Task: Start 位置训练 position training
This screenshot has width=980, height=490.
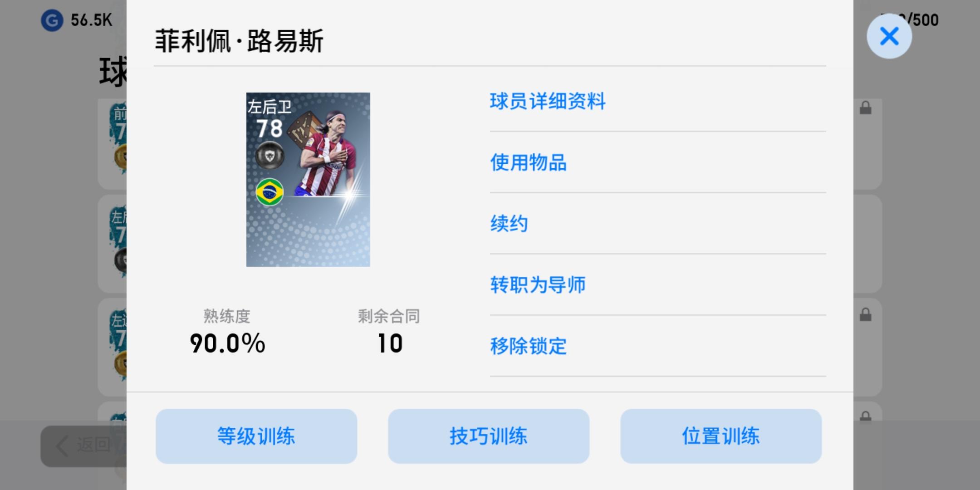Action: click(721, 436)
